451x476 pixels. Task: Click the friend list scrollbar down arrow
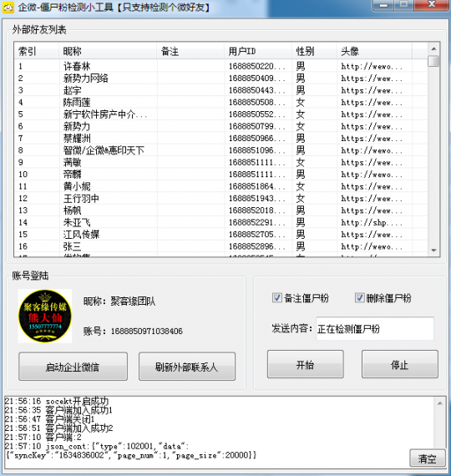433,251
